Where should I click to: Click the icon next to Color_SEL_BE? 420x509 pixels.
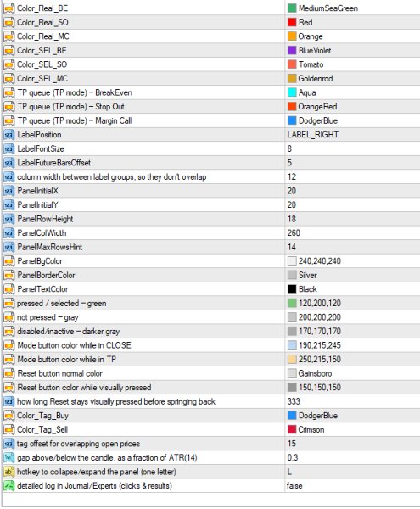tap(9, 50)
